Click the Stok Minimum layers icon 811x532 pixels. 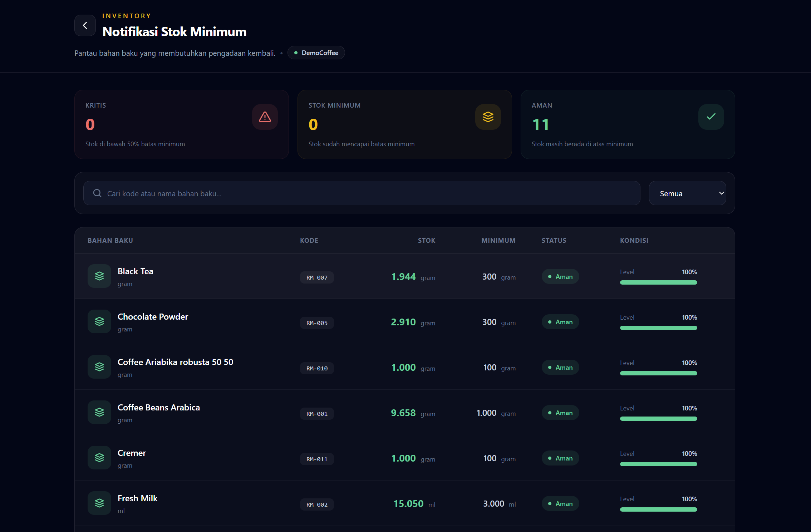488,117
